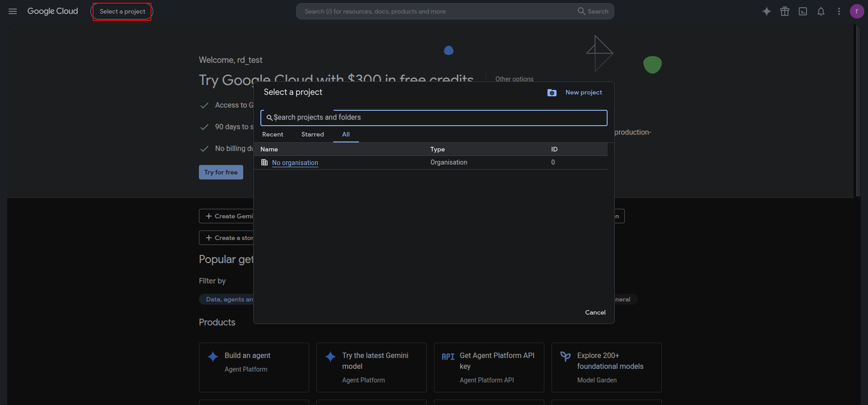Click the page vertical scrollbar

(858, 111)
